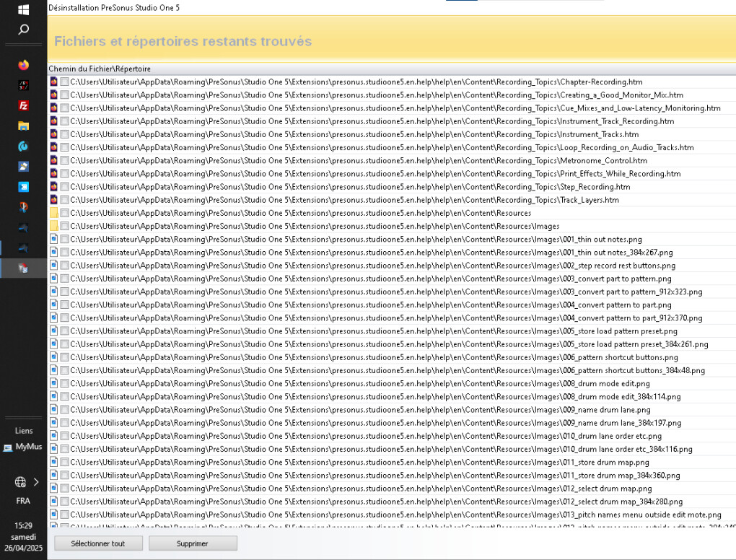Select row 008_drum mode edit_384x114.png
This screenshot has height=560, width=736.
coord(392,397)
